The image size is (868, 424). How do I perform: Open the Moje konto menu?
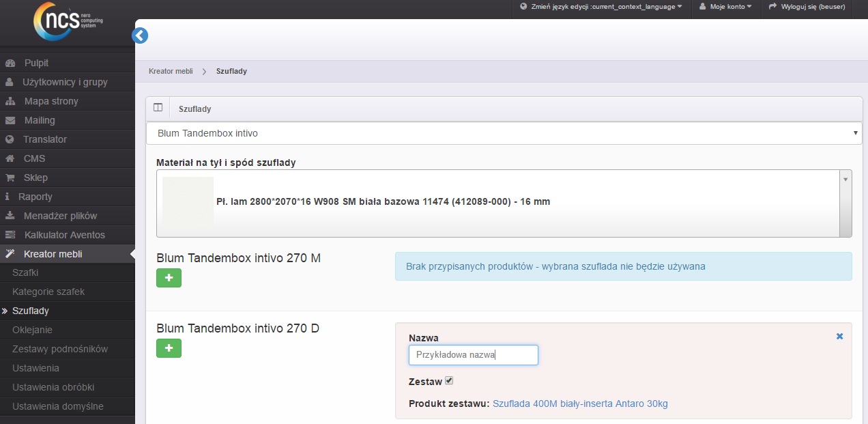click(x=725, y=7)
